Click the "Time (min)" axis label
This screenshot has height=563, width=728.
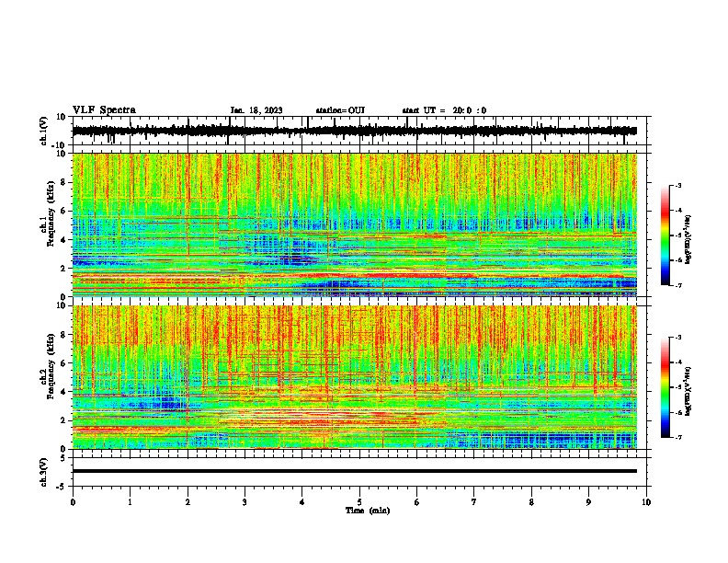(368, 511)
